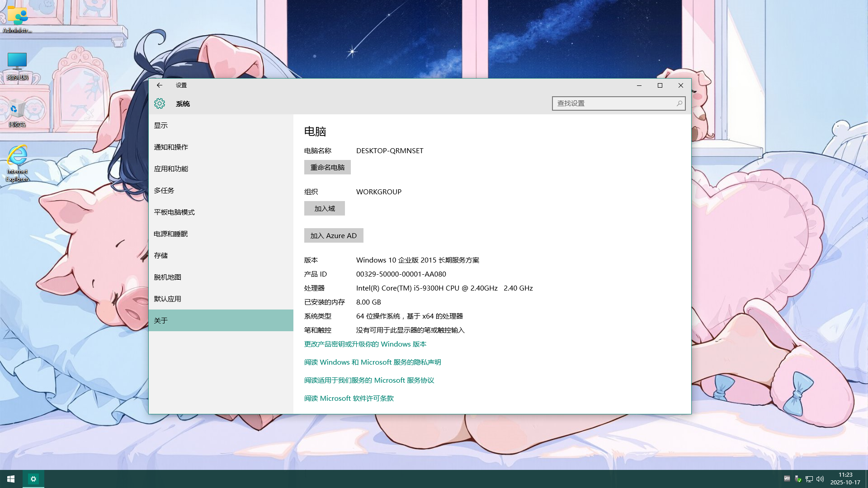Go to the 存储 section

pos(161,255)
